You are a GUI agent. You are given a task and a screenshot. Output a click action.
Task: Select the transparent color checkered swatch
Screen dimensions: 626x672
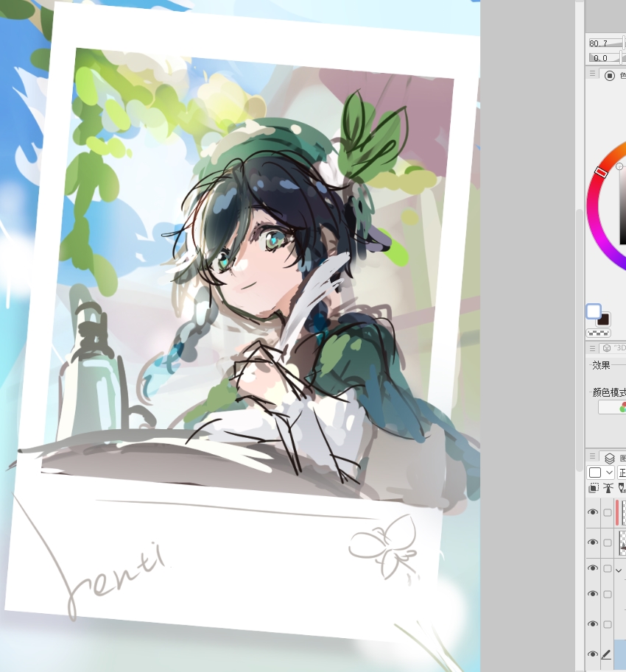click(x=598, y=333)
